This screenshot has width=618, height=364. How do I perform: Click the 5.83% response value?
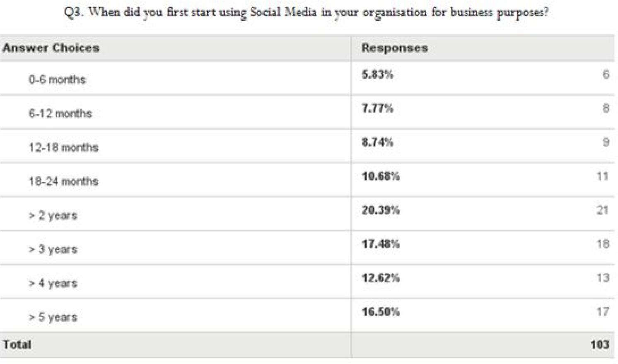pyautogui.click(x=377, y=75)
